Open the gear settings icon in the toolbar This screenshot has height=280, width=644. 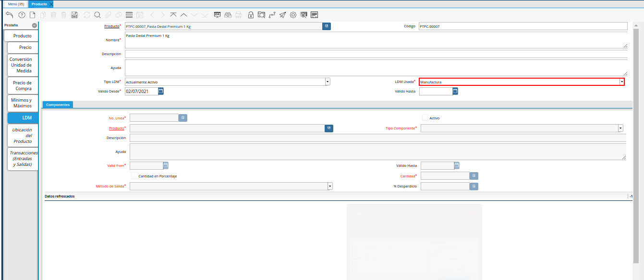[x=293, y=15]
